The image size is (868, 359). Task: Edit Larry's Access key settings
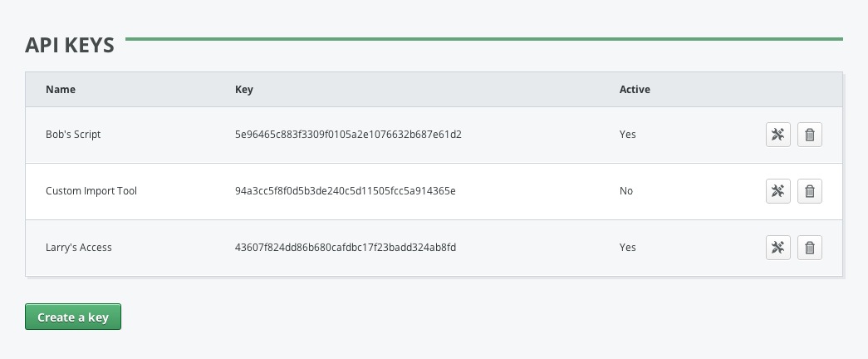(x=777, y=248)
